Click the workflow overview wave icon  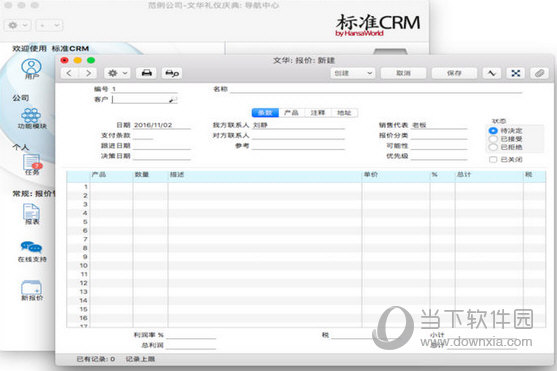point(492,73)
